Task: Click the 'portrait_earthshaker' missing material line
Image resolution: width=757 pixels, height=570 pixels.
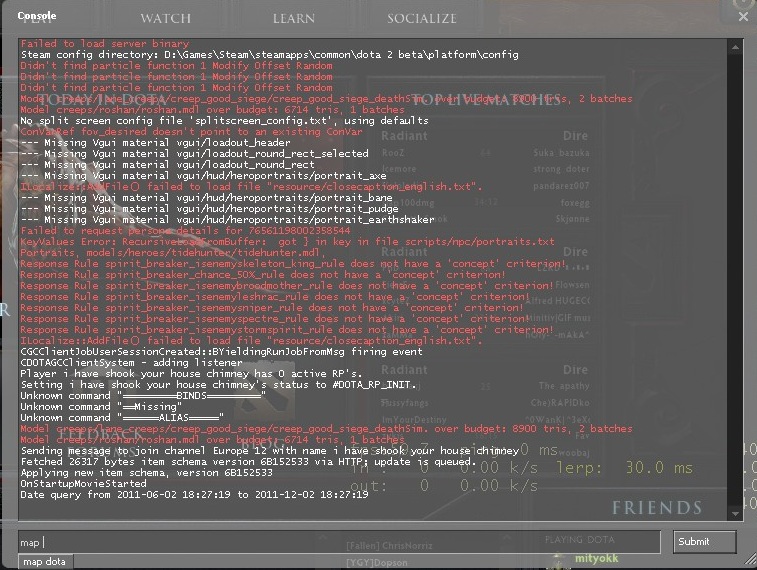Action: 227,220
